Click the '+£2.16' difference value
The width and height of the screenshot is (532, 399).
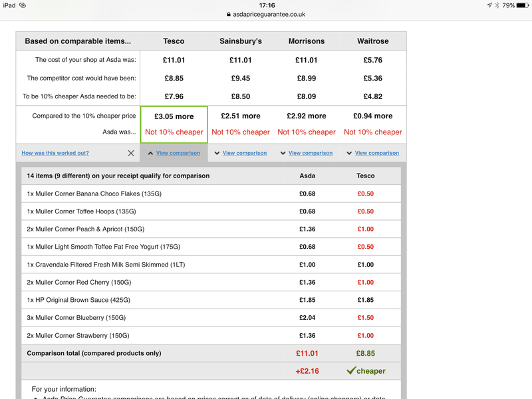click(307, 371)
